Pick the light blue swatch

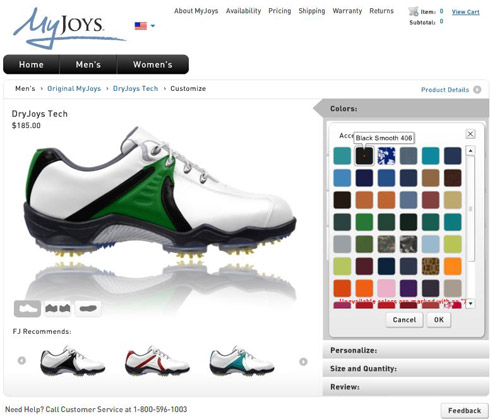click(x=430, y=244)
